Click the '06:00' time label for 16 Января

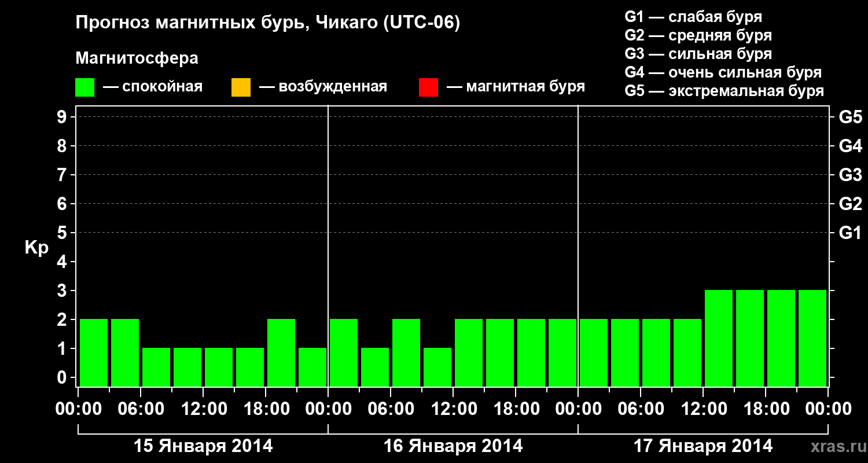click(x=391, y=409)
